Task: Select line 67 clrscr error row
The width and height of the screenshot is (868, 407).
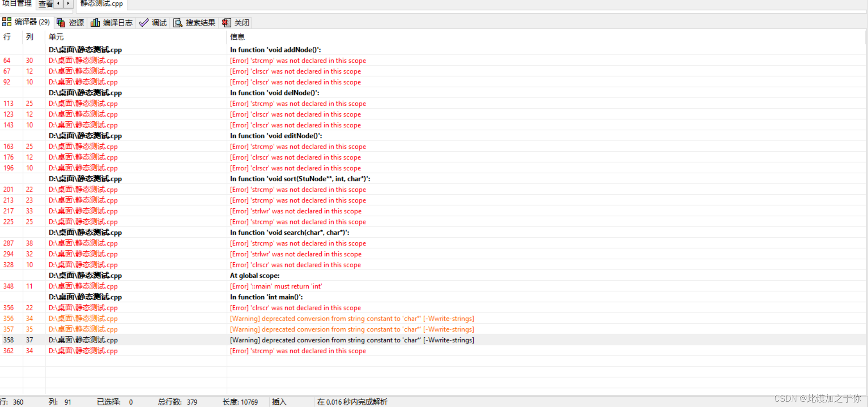Action: click(x=433, y=72)
